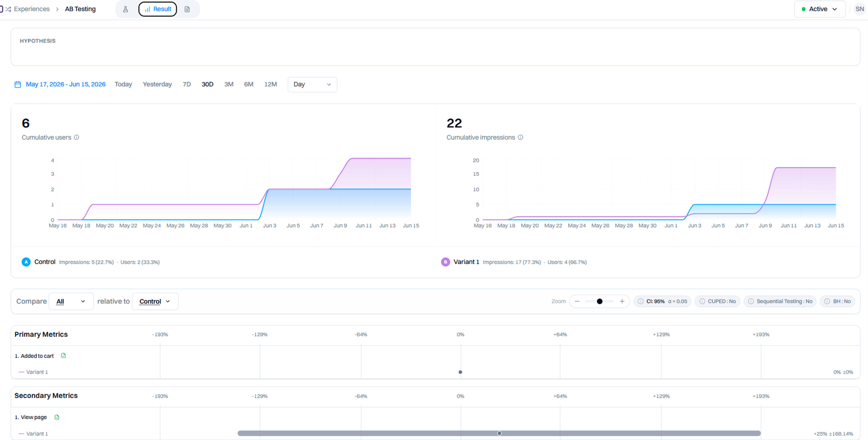
Task: Click the Added to cart effect point marker
Action: pos(460,372)
